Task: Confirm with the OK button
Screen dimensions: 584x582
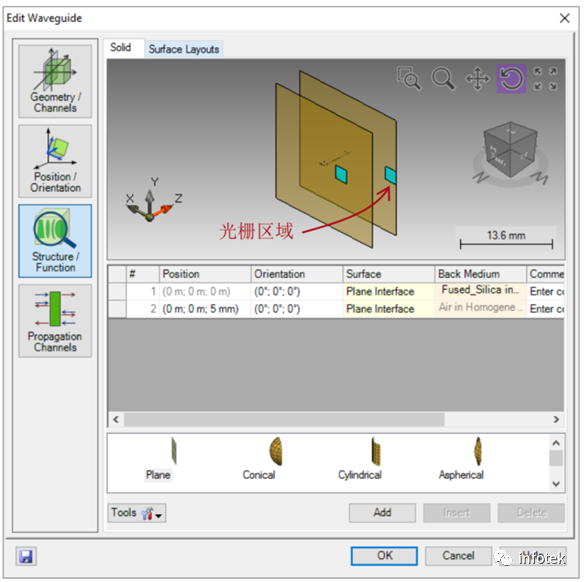Action: (x=384, y=556)
